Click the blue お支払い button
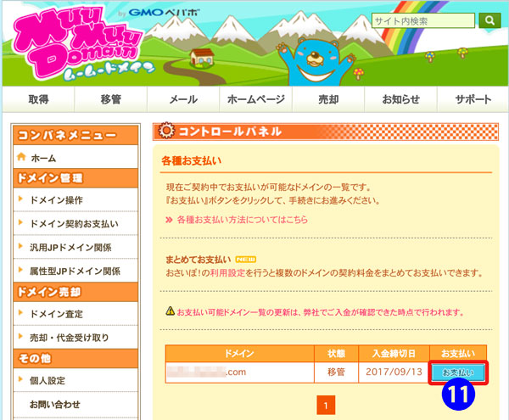This screenshot has height=420, width=509. pos(458,372)
